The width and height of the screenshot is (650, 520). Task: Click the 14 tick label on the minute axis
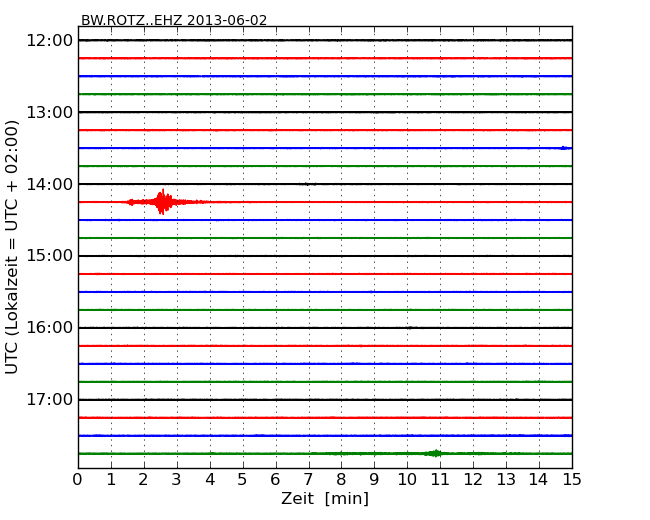pos(539,480)
